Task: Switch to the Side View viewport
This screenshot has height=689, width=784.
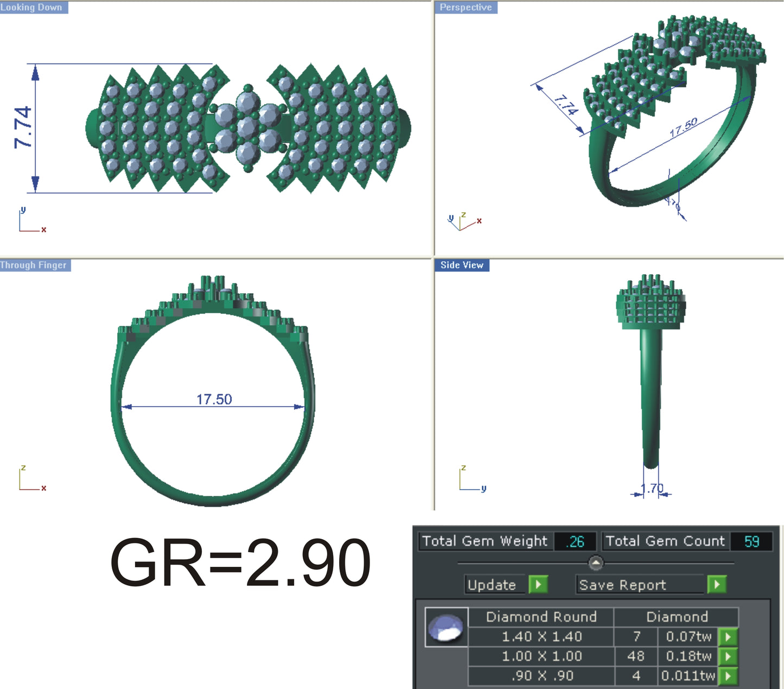Action: click(462, 265)
